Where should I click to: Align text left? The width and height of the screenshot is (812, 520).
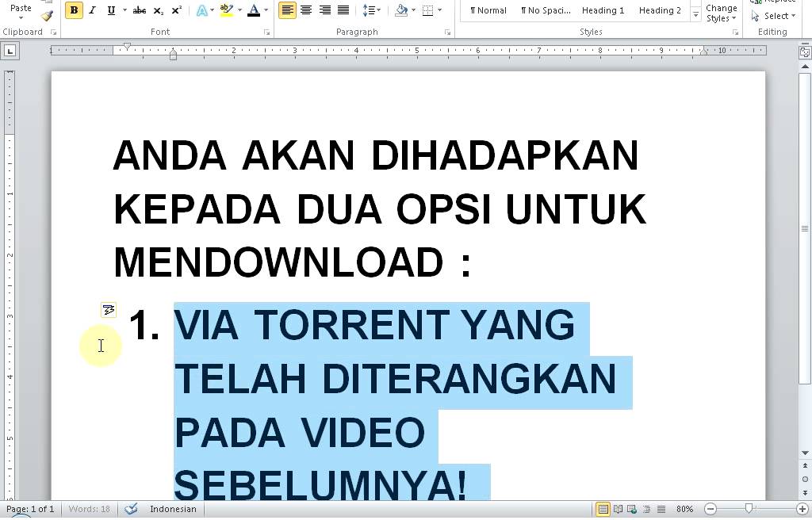click(x=287, y=10)
